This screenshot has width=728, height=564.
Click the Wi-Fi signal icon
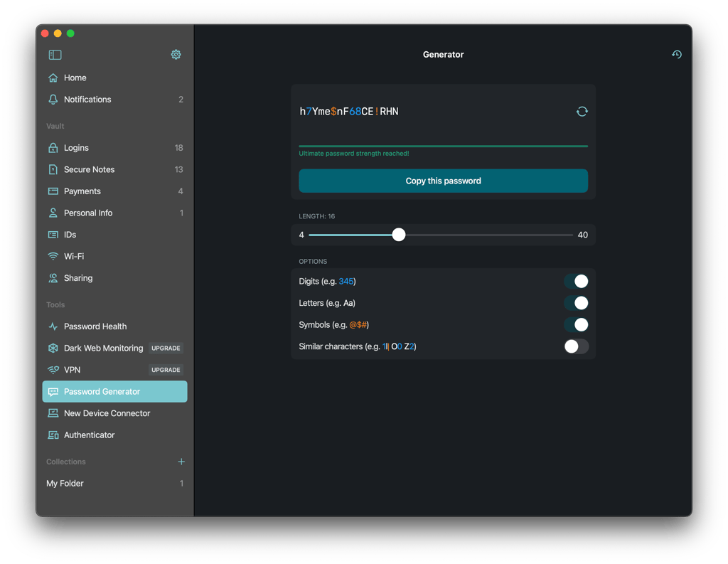[x=53, y=256]
